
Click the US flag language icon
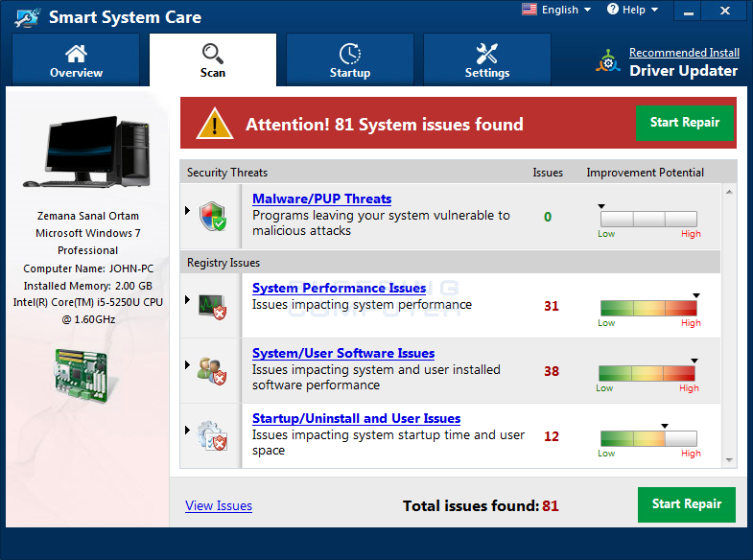(x=529, y=10)
